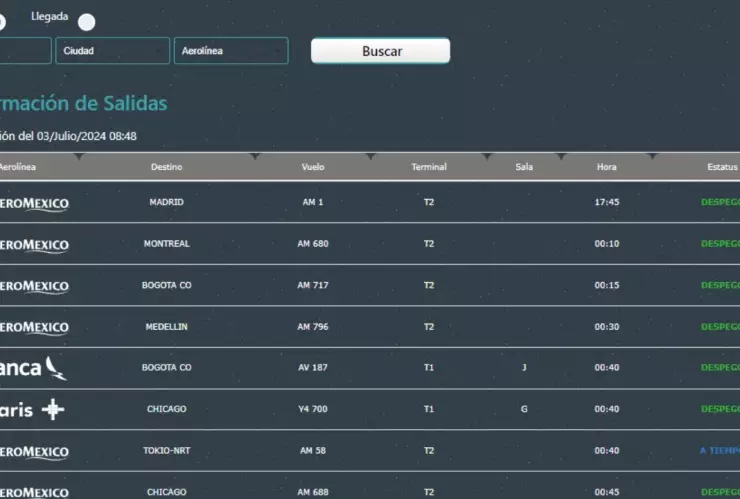Open the Ciudad dropdown
Screen dimensions: 740x499
[x=112, y=51]
